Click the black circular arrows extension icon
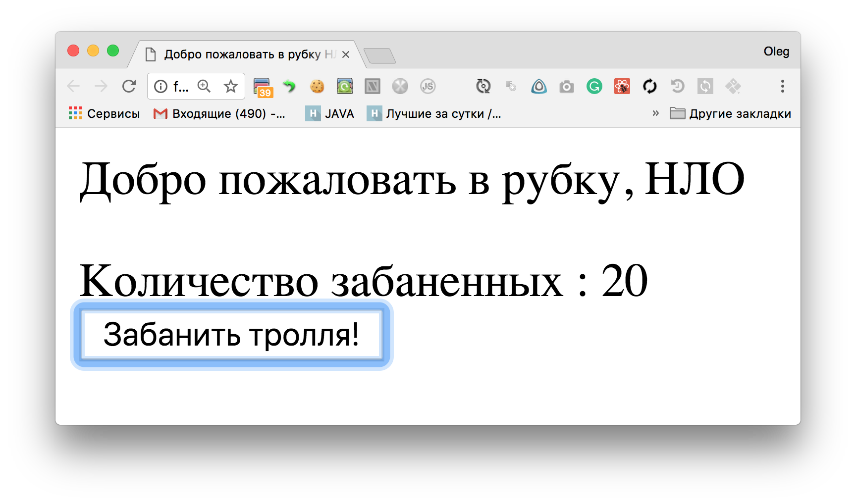856x504 pixels. 650,87
